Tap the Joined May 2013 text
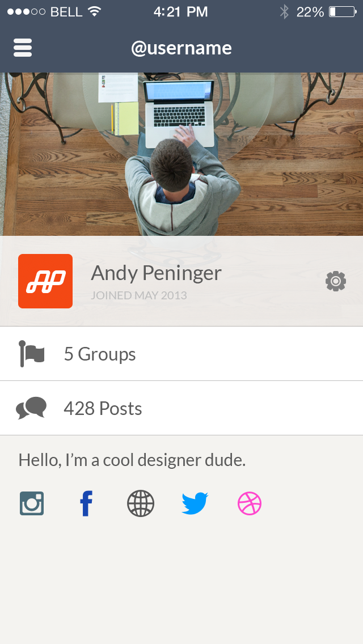 139,295
